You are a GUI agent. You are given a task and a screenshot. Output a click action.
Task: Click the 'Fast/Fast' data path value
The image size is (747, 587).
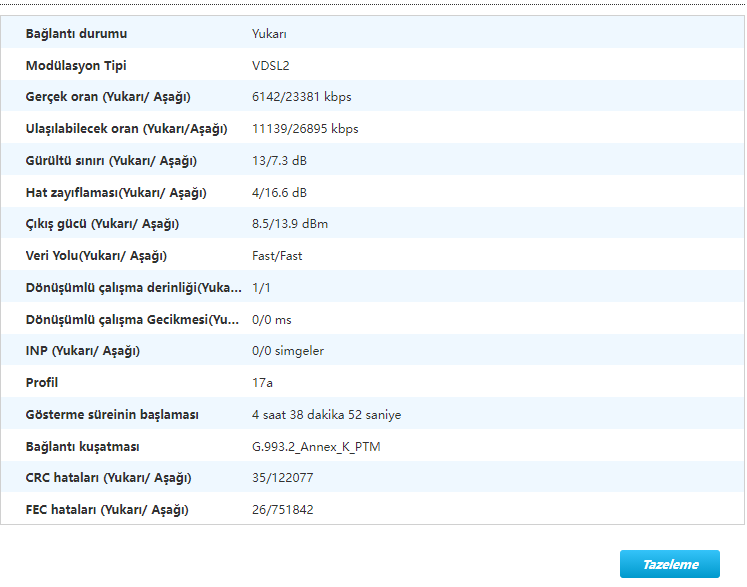[277, 256]
